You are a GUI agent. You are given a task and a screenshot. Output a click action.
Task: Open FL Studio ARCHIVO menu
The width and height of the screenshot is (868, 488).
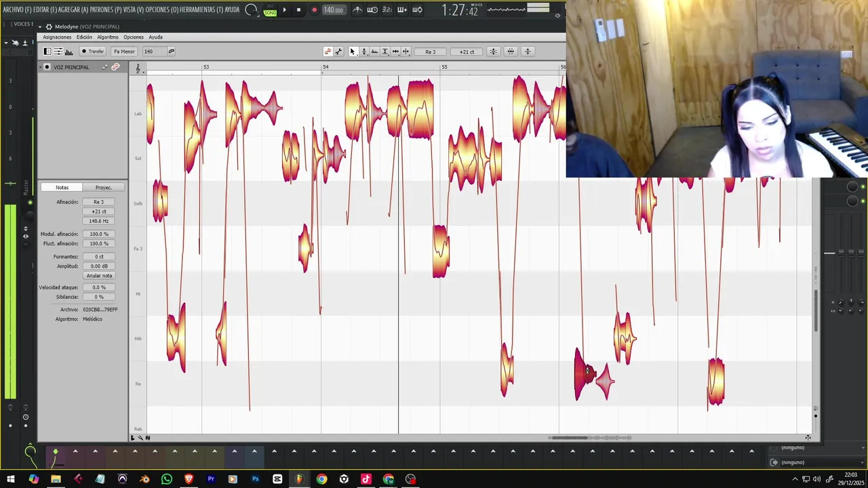click(17, 9)
